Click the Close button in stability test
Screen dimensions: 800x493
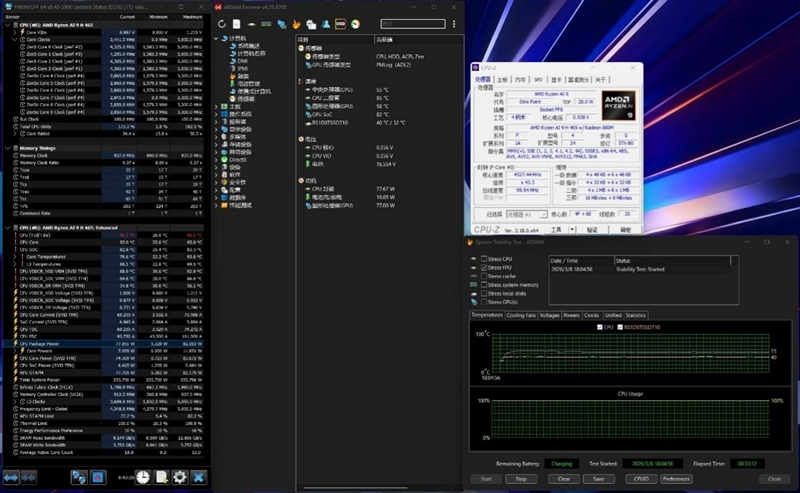[774, 479]
